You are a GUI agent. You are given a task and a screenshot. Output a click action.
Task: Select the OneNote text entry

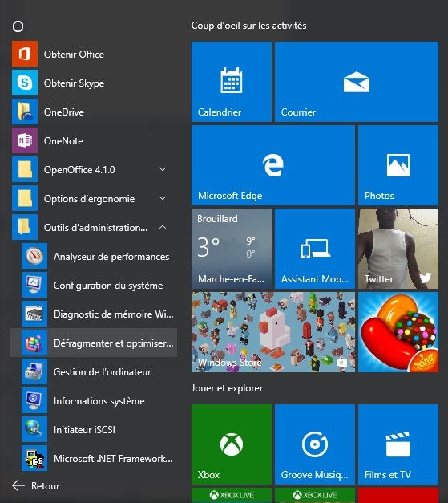pyautogui.click(x=63, y=141)
